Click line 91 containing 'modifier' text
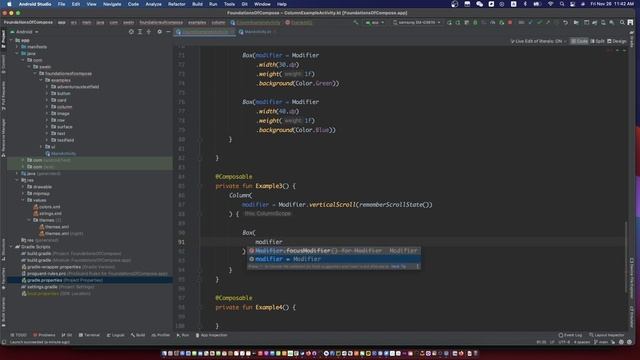 click(x=269, y=242)
